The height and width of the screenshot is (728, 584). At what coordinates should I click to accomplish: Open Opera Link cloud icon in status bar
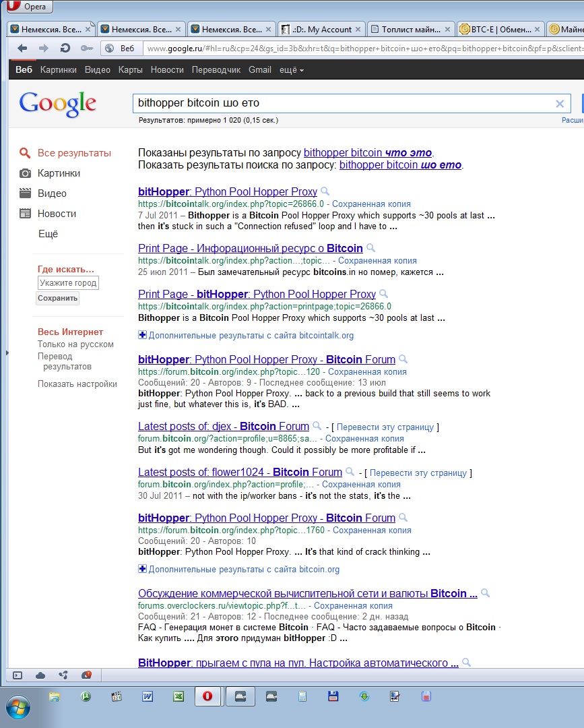[x=40, y=675]
